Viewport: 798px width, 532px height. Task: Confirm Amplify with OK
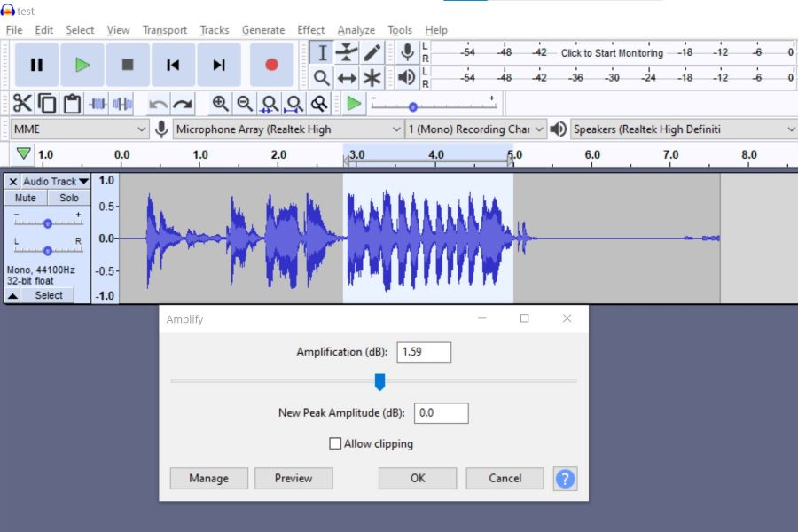[418, 478]
